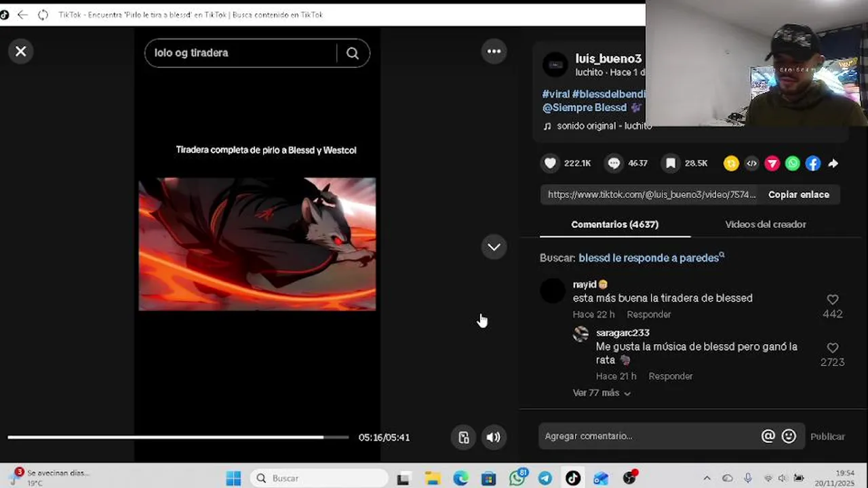Like nayid's comment
The width and height of the screenshot is (868, 488).
tap(833, 299)
